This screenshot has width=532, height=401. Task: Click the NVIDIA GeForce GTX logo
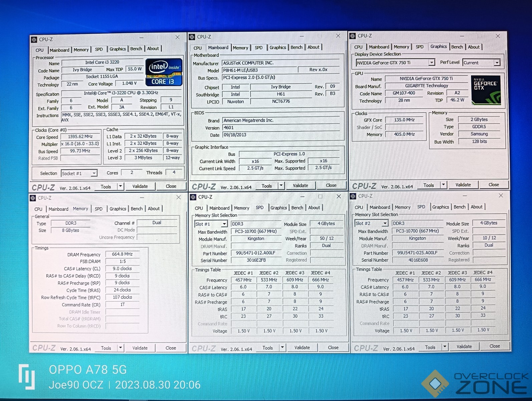coord(486,90)
